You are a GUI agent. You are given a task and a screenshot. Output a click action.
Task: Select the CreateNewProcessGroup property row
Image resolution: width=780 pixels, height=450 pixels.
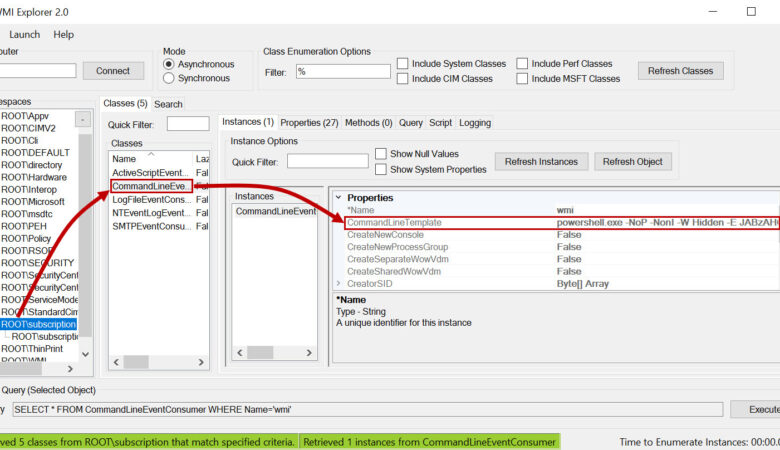[x=562, y=247]
